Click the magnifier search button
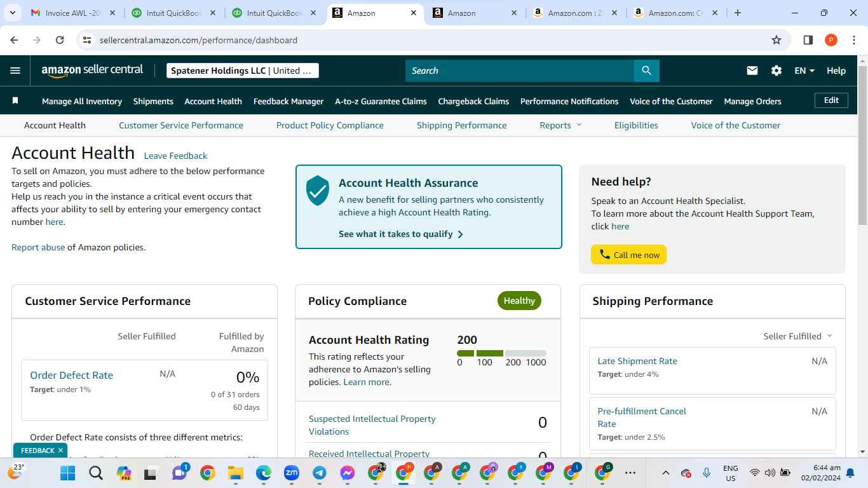The width and height of the screenshot is (868, 488). pyautogui.click(x=647, y=71)
